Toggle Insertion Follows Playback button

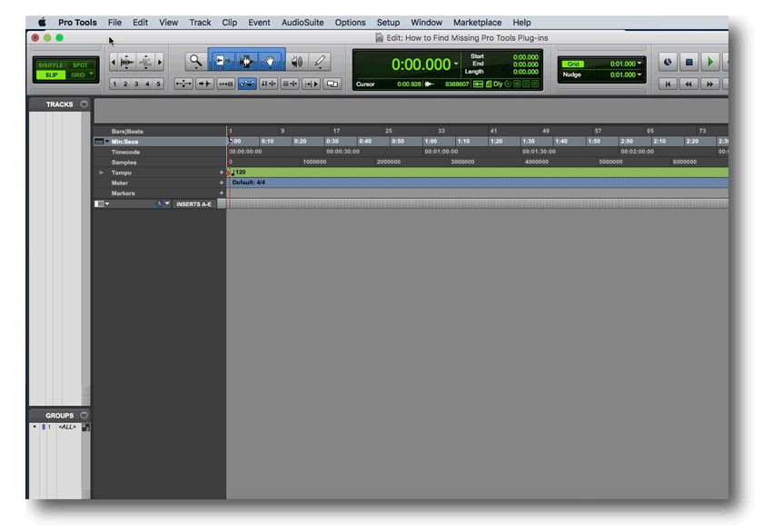pyautogui.click(x=312, y=84)
